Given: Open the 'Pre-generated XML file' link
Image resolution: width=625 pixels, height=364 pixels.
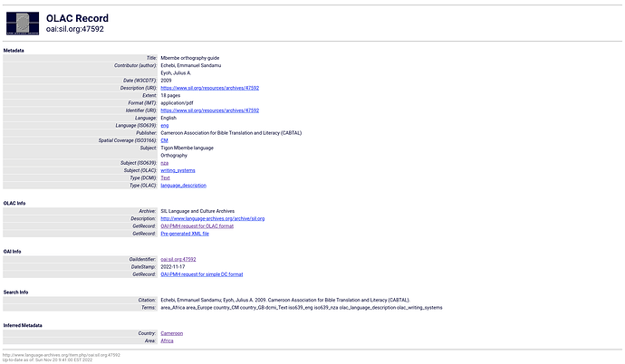Looking at the screenshot, I should point(185,234).
